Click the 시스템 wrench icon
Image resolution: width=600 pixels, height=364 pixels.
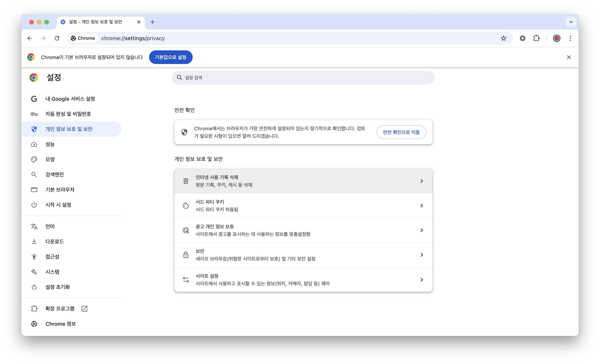tap(34, 272)
